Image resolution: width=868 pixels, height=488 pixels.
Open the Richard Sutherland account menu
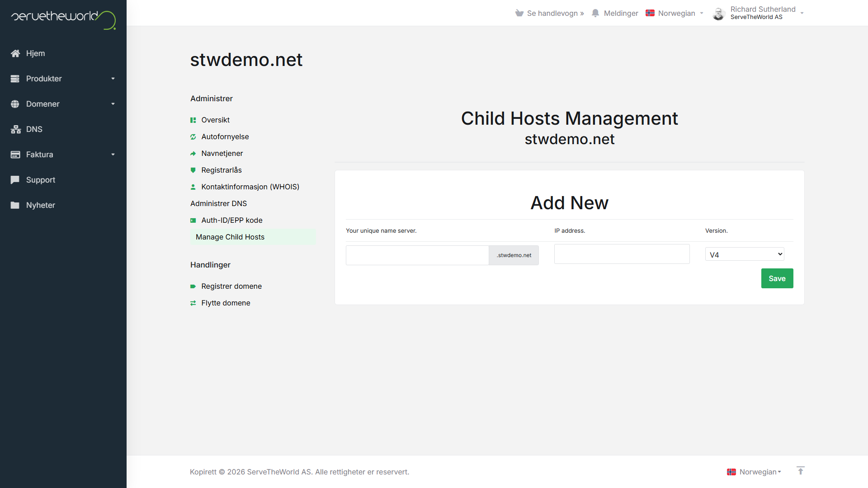(758, 13)
